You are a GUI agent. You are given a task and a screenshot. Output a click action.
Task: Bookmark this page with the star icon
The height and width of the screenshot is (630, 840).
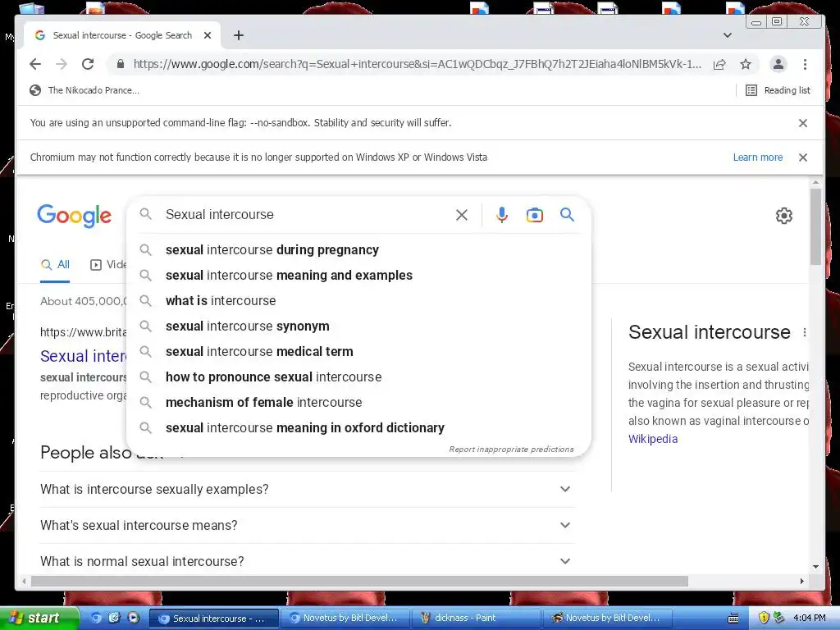coord(746,64)
